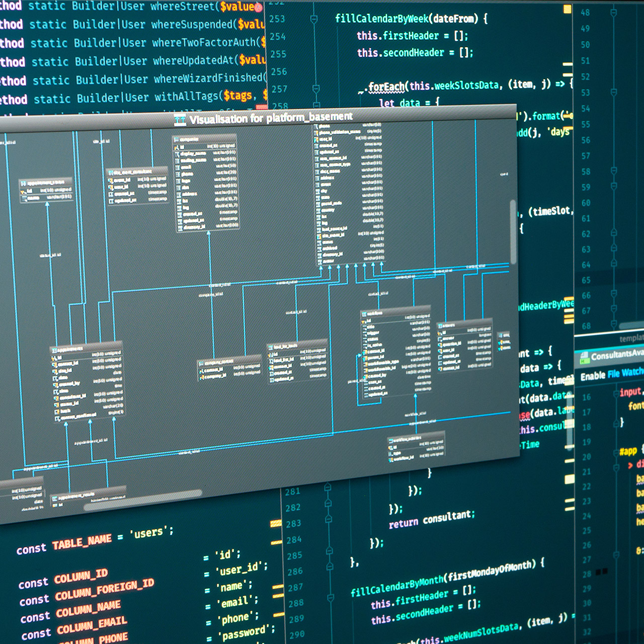The width and height of the screenshot is (644, 644).
Task: Click the companies table header icon
Action: [x=177, y=139]
